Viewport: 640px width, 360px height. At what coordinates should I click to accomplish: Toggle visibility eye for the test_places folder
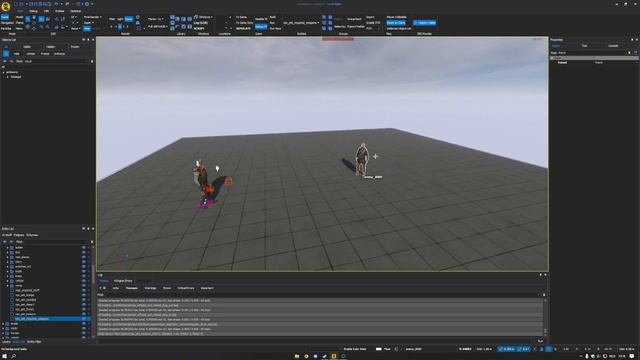pos(84,257)
